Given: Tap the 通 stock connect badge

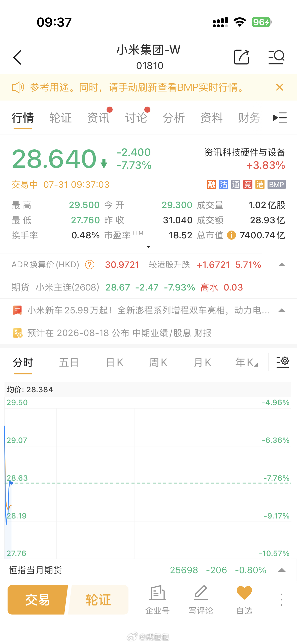Looking at the screenshot, I should tap(236, 184).
